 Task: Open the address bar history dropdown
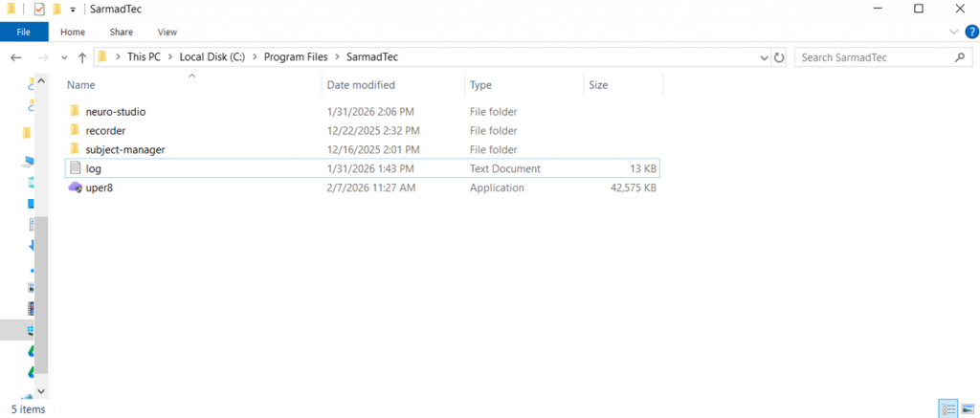point(765,57)
